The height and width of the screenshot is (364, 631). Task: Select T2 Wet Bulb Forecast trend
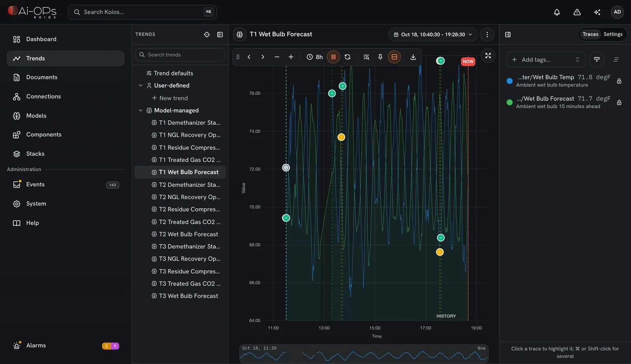point(180,234)
